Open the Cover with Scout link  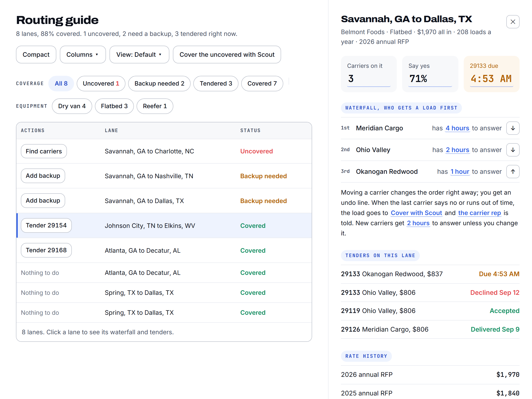pos(416,213)
